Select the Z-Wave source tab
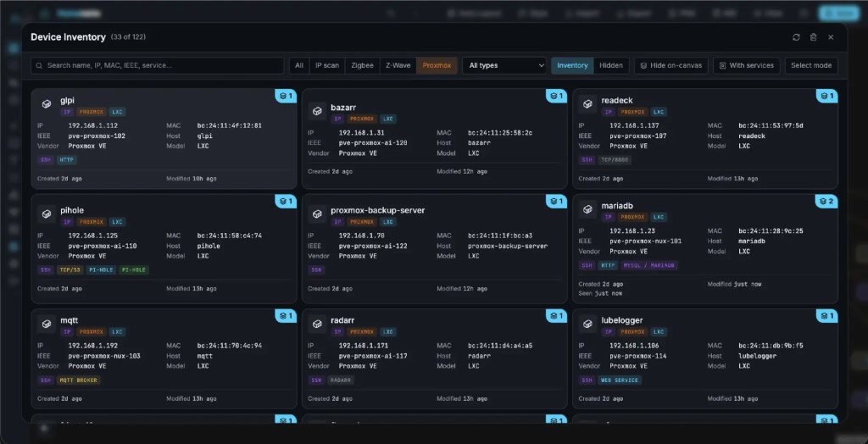This screenshot has width=868, height=444. tap(398, 65)
